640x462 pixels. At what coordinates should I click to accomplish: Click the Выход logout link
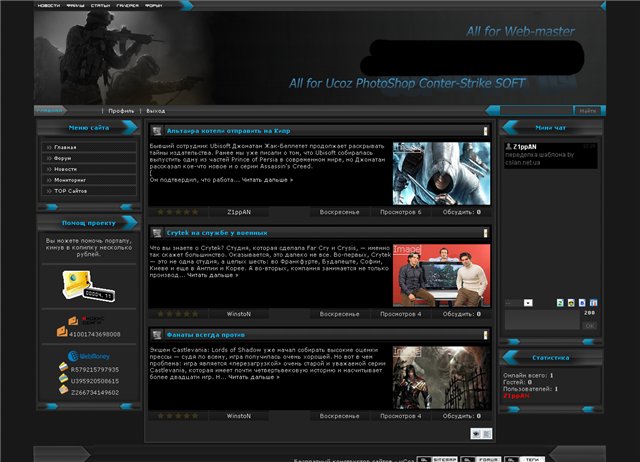[156, 111]
